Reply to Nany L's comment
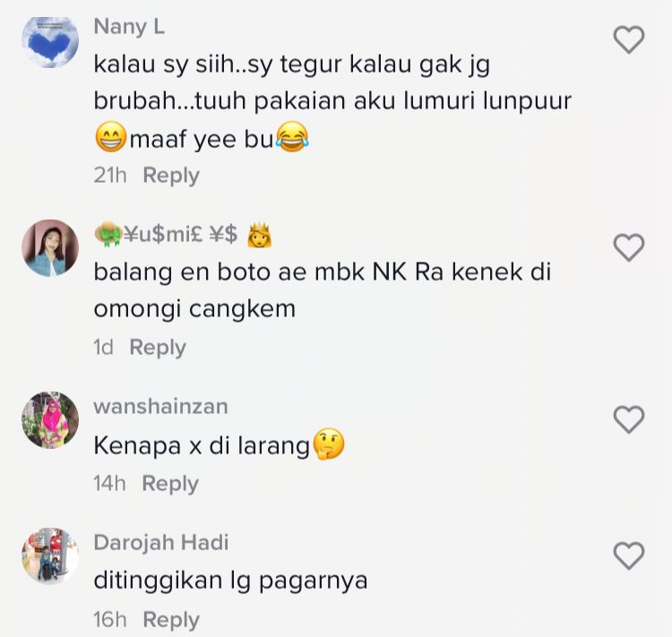 [x=171, y=176]
